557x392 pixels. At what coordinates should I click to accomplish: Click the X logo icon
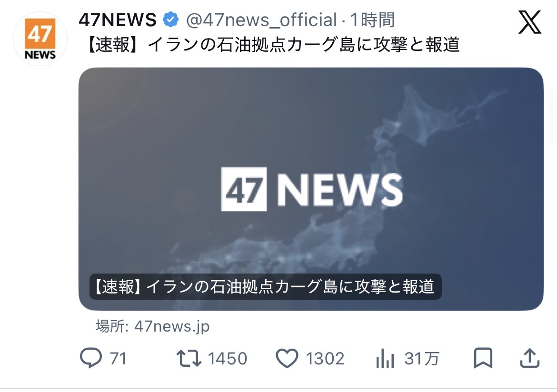coord(530,22)
